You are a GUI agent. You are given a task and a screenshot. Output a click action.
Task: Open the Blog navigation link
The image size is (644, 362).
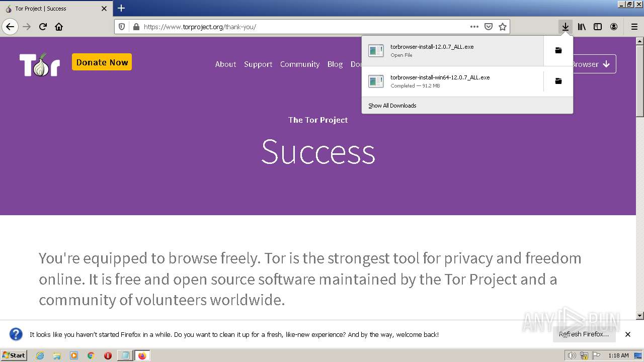(x=335, y=64)
